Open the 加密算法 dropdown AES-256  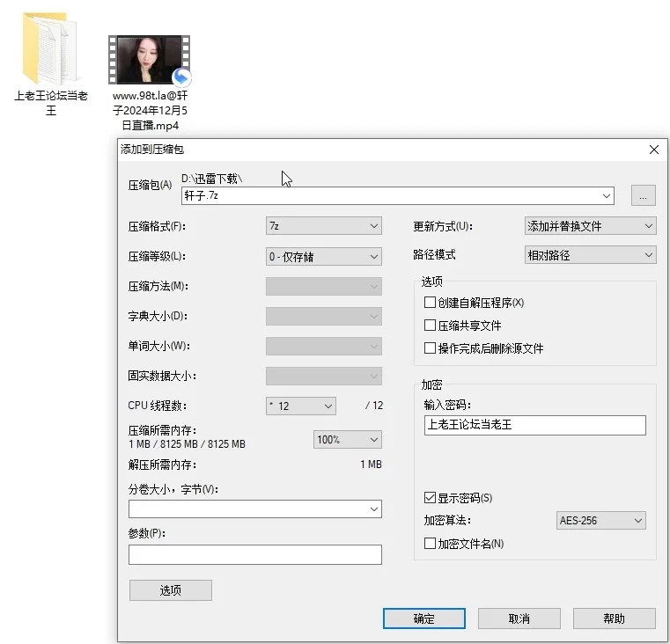(600, 521)
